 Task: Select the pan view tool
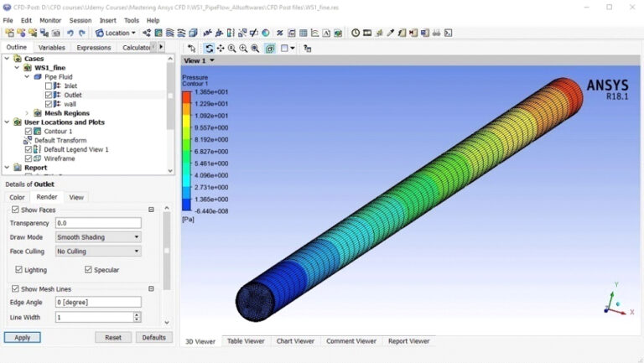click(221, 49)
